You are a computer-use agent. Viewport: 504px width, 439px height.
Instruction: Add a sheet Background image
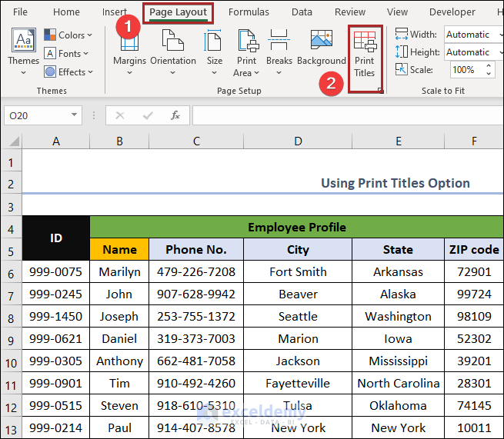[x=322, y=48]
